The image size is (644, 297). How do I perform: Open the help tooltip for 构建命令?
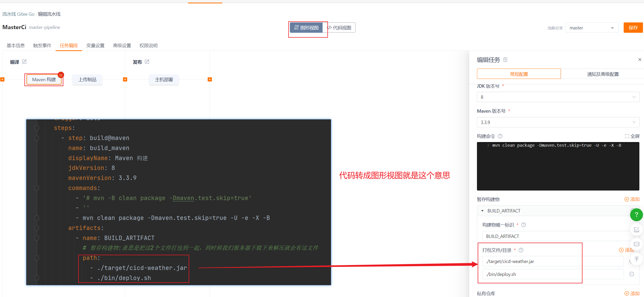point(500,136)
